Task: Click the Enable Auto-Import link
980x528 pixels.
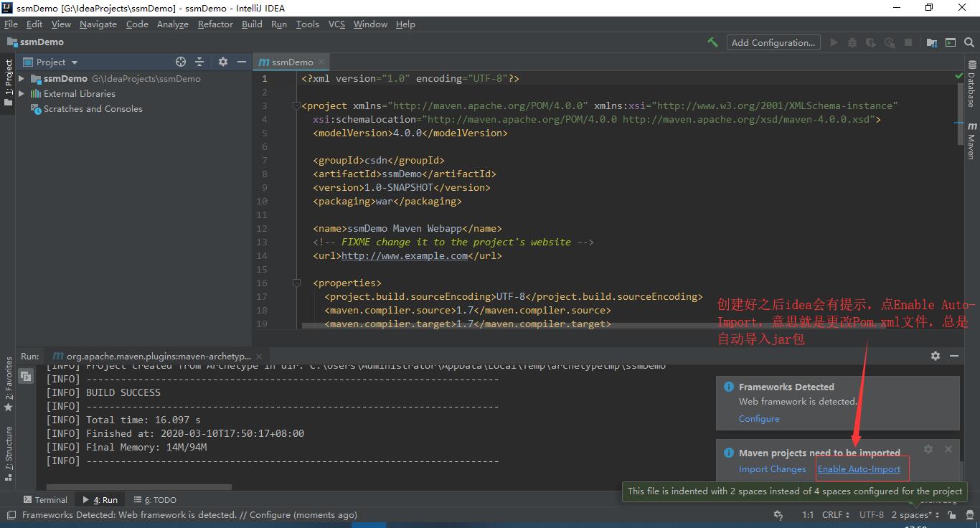Action: click(x=859, y=468)
